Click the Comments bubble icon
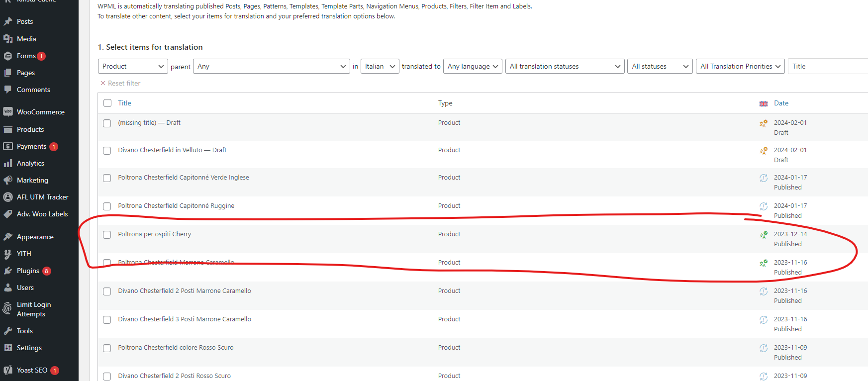 coord(8,90)
